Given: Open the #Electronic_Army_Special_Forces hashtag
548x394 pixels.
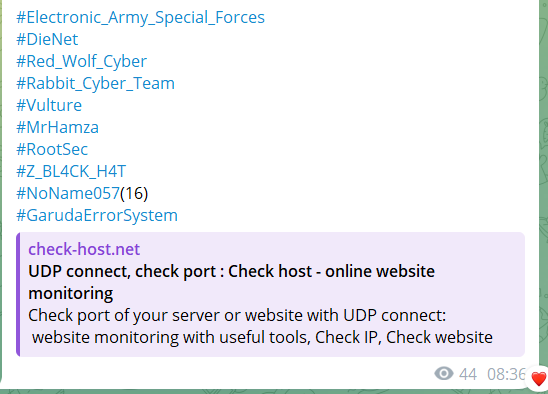Looking at the screenshot, I should click(140, 17).
